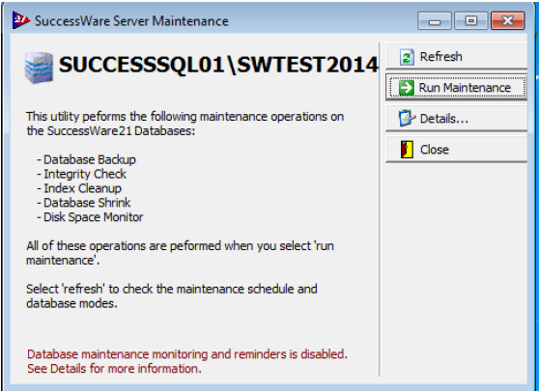
Task: Click the yellow door Close icon
Action: [407, 150]
